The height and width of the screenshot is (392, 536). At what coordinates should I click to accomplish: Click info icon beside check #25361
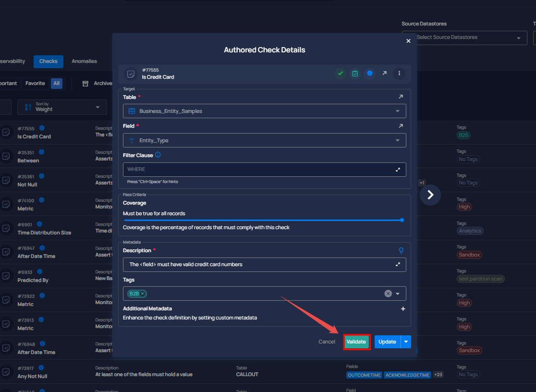(41, 176)
